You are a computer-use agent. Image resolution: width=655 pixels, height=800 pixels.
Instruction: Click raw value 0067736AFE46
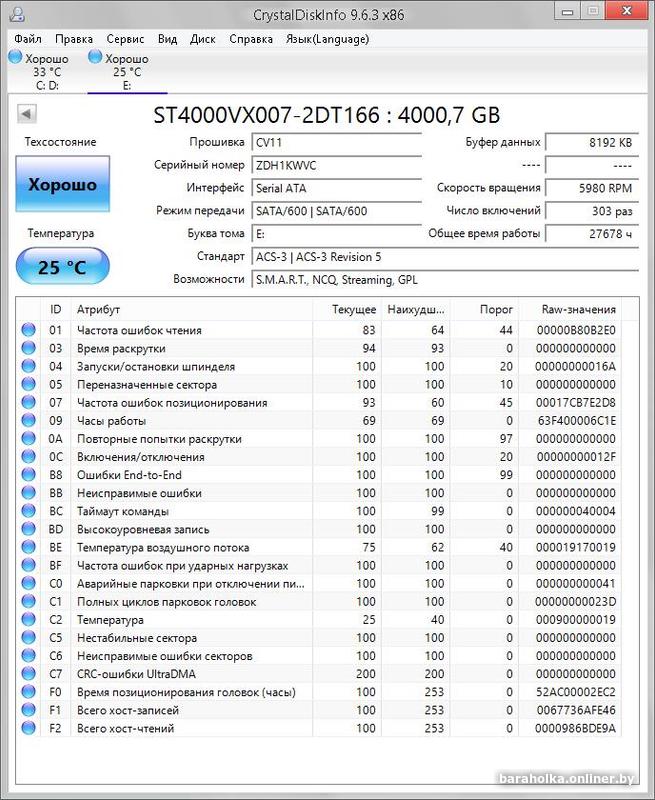[x=576, y=710]
